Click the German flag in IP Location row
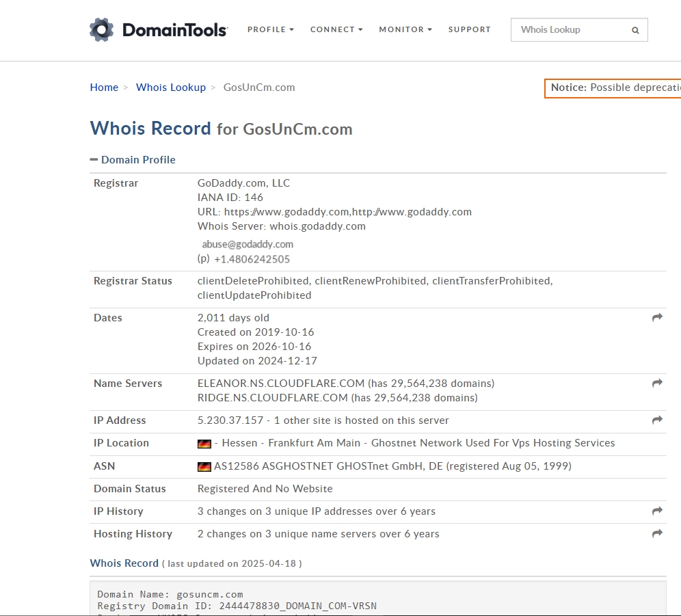The width and height of the screenshot is (681, 616). click(204, 444)
